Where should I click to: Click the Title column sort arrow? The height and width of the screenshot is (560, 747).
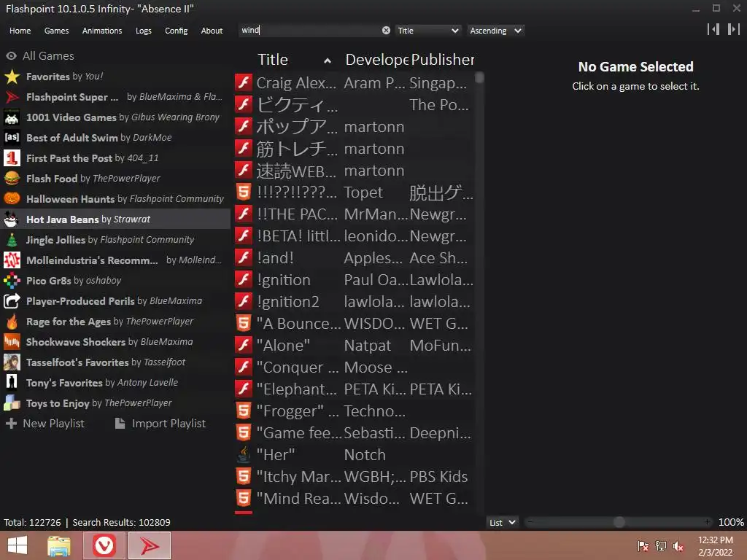[328, 61]
